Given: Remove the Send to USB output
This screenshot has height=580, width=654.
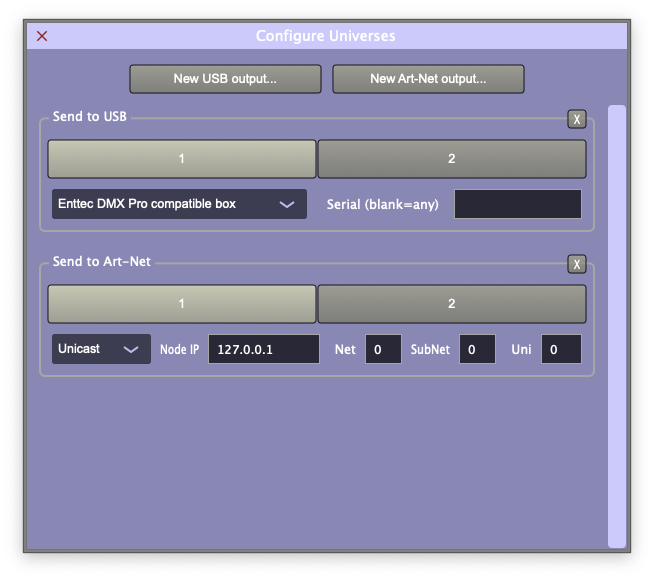Looking at the screenshot, I should (x=577, y=119).
